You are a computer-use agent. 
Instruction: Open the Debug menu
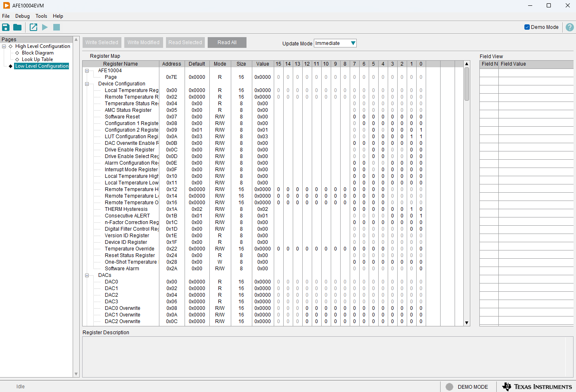[x=22, y=16]
